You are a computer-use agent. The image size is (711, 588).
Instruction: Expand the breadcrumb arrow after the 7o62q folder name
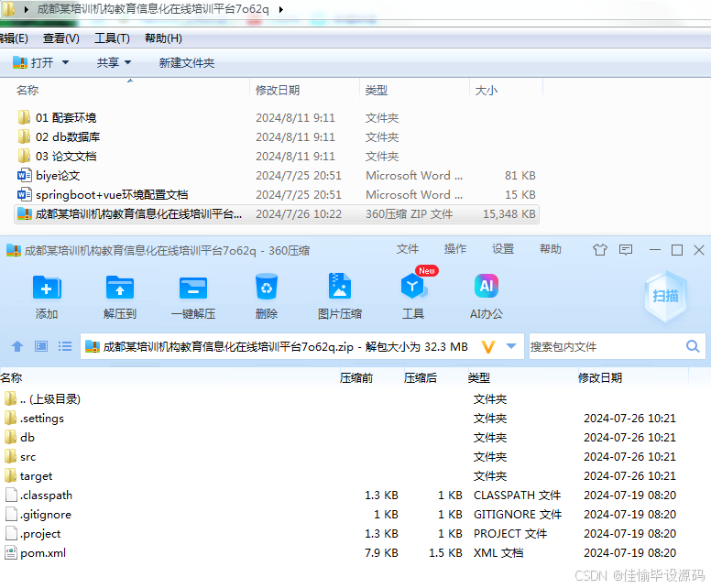[281, 9]
